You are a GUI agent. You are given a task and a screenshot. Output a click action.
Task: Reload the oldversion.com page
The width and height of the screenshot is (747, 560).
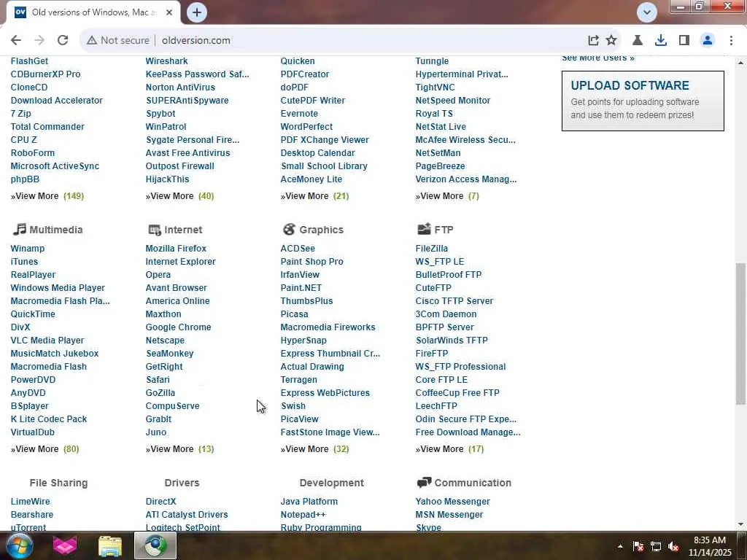[63, 41]
